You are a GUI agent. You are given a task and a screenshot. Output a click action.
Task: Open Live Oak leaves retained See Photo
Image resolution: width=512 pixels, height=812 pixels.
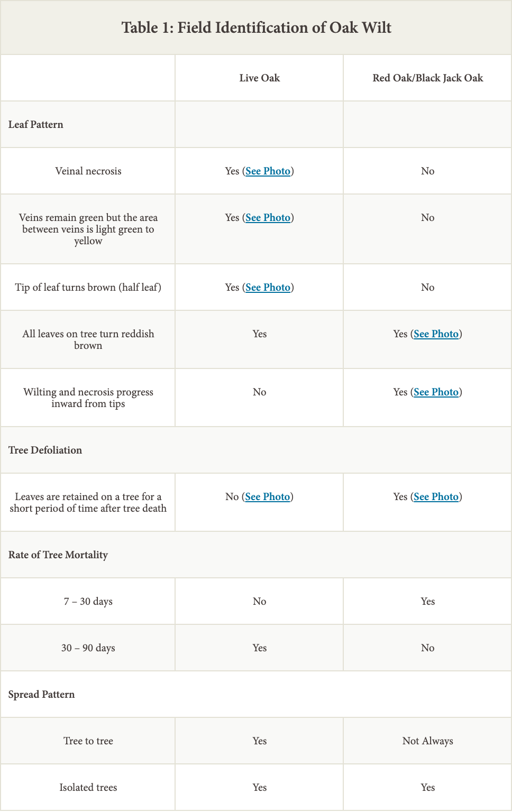[267, 497]
